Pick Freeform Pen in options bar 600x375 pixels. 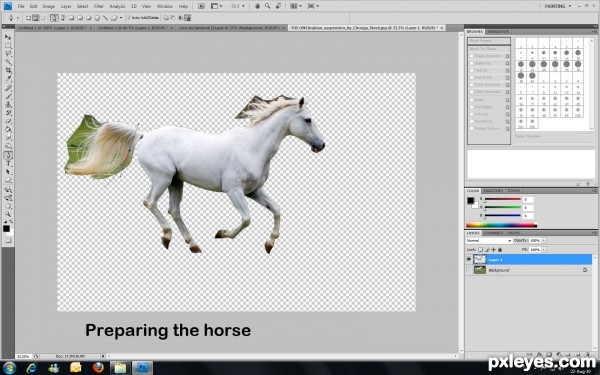[x=63, y=18]
